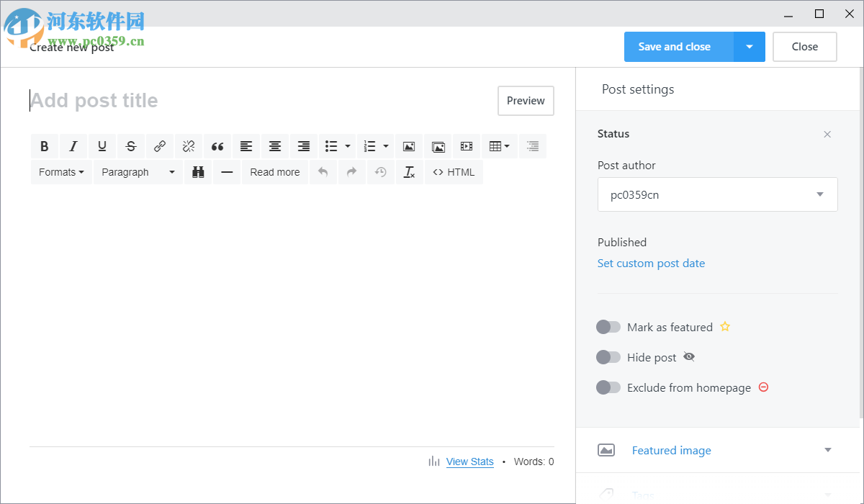The height and width of the screenshot is (504, 864).
Task: Open the Formats menu
Action: (61, 172)
